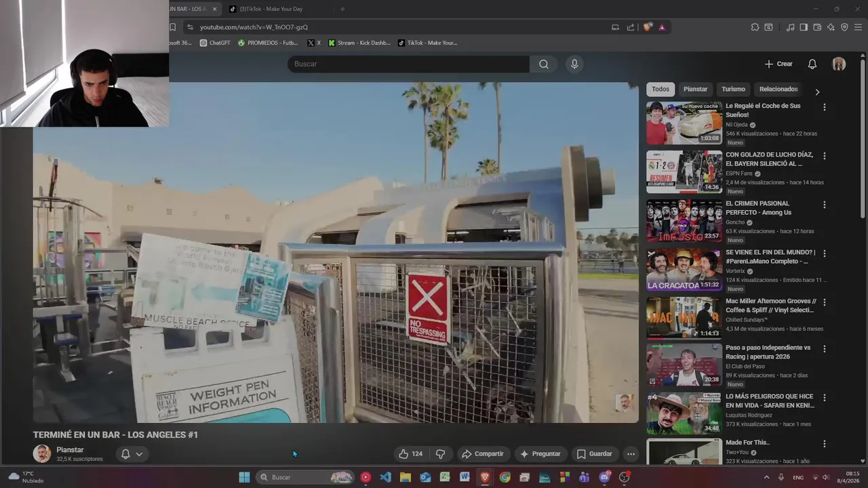Viewport: 868px width, 488px height.
Task: Open menu for 'EL CRIMEN PASIONAL PERFECTO' video
Action: (x=825, y=205)
